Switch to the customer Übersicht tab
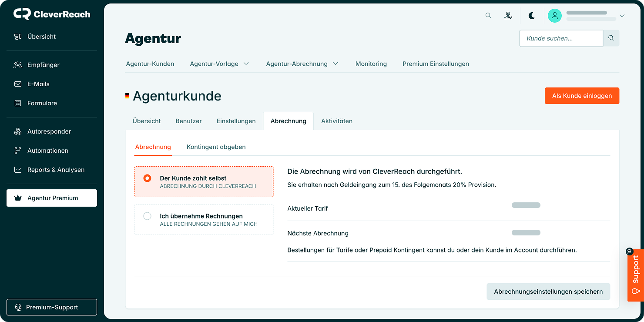 pyautogui.click(x=147, y=121)
